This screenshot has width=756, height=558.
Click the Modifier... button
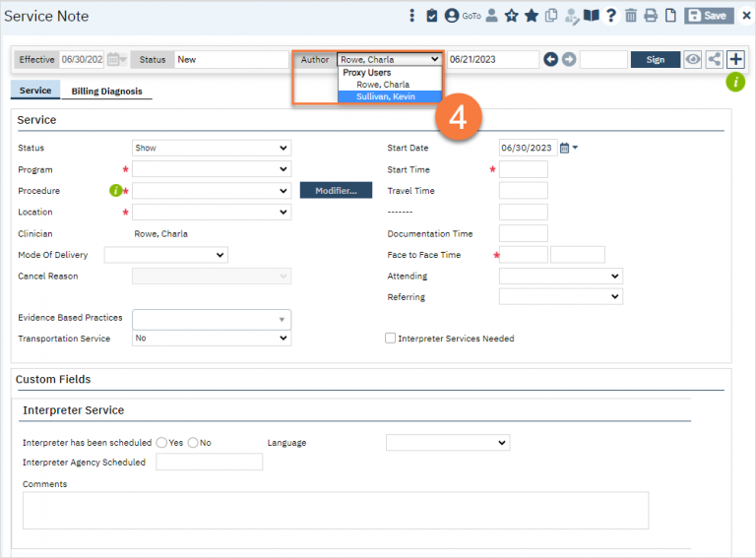tap(336, 190)
